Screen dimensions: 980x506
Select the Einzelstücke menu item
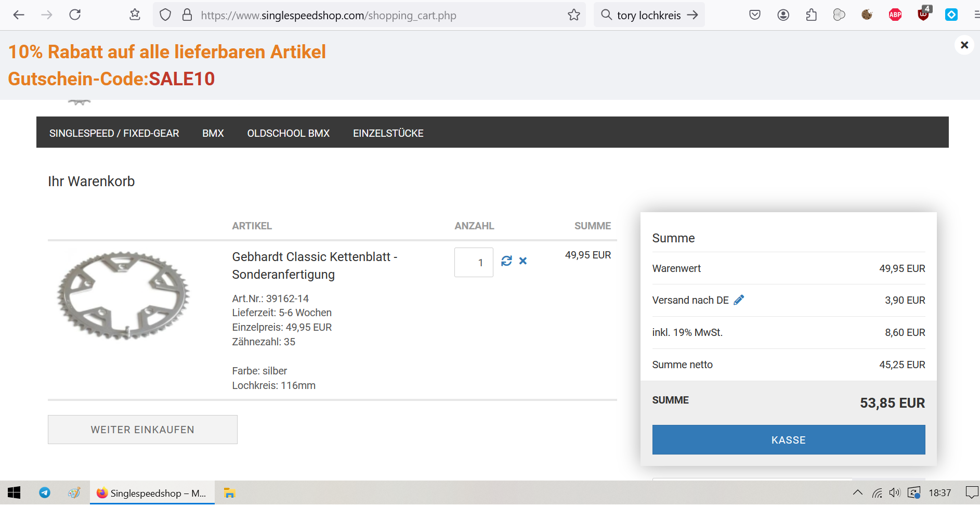[388, 133]
